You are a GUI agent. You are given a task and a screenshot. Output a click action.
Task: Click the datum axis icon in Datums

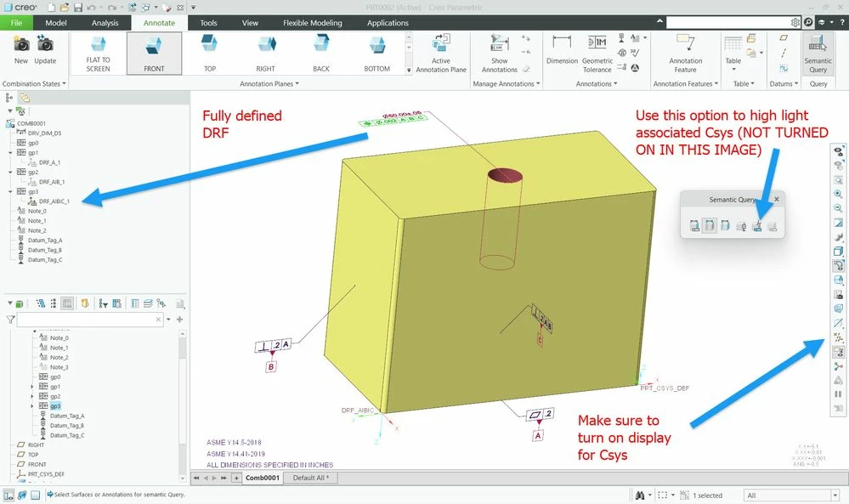(x=784, y=53)
